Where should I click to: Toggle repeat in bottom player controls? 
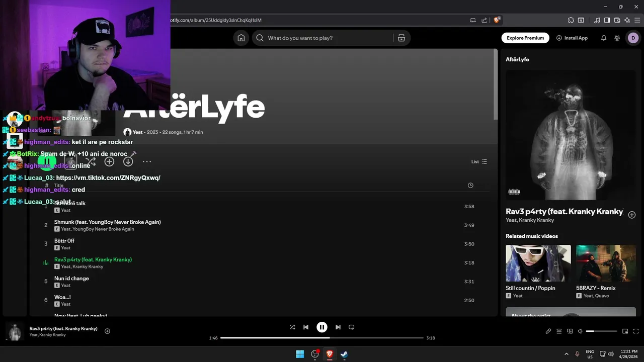(x=352, y=327)
